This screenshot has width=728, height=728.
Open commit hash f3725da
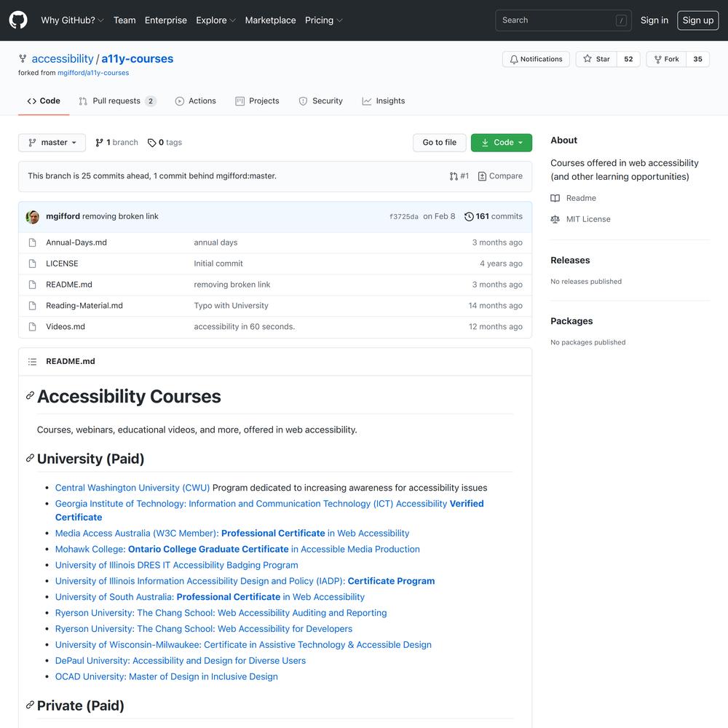pos(403,217)
